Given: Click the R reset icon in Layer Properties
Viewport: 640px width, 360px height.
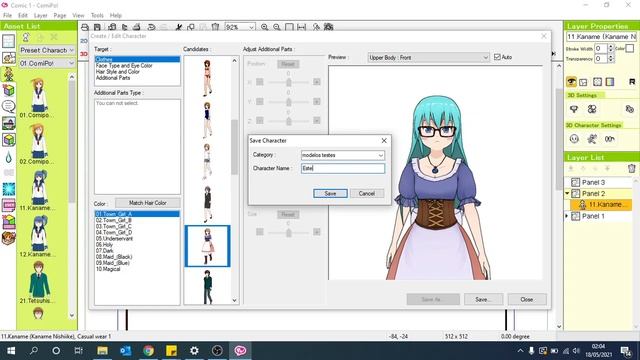Looking at the screenshot, I should (x=632, y=82).
